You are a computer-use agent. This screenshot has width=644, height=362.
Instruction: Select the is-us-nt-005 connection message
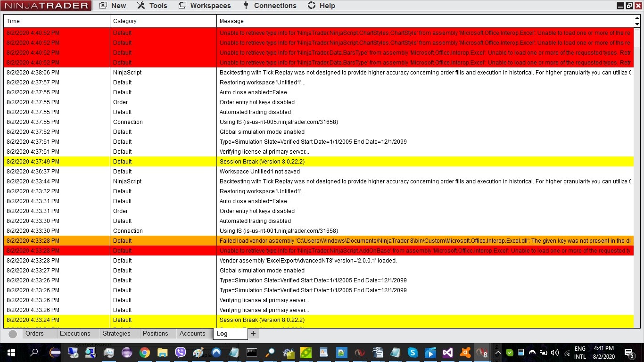279,122
